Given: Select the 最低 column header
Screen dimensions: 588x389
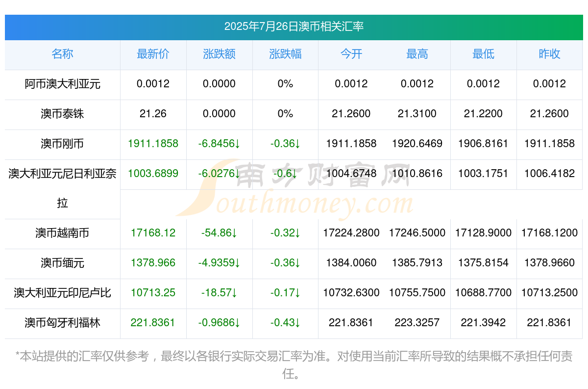Looking at the screenshot, I should click(483, 54).
